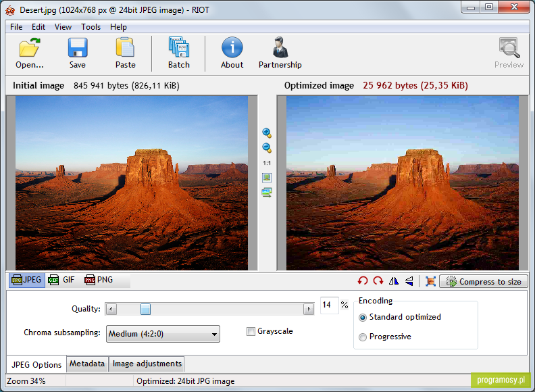This screenshot has width=535, height=392.
Task: Switch to the Metadata tab
Action: [x=87, y=364]
